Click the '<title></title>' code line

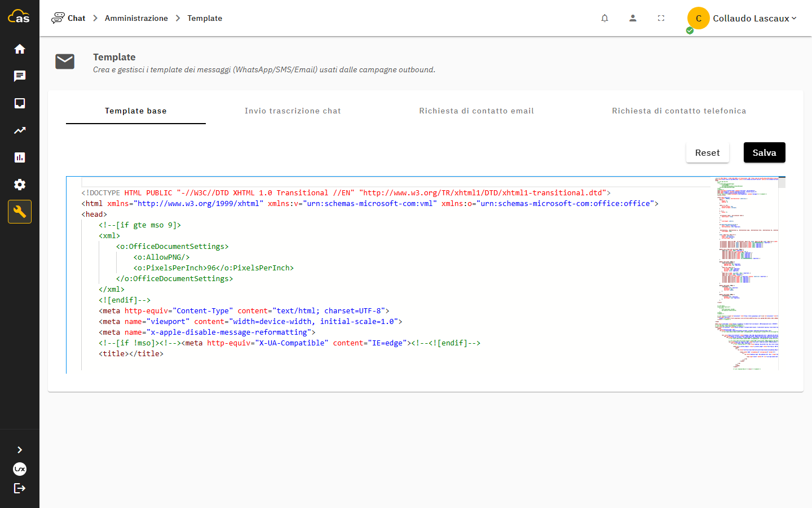point(131,353)
